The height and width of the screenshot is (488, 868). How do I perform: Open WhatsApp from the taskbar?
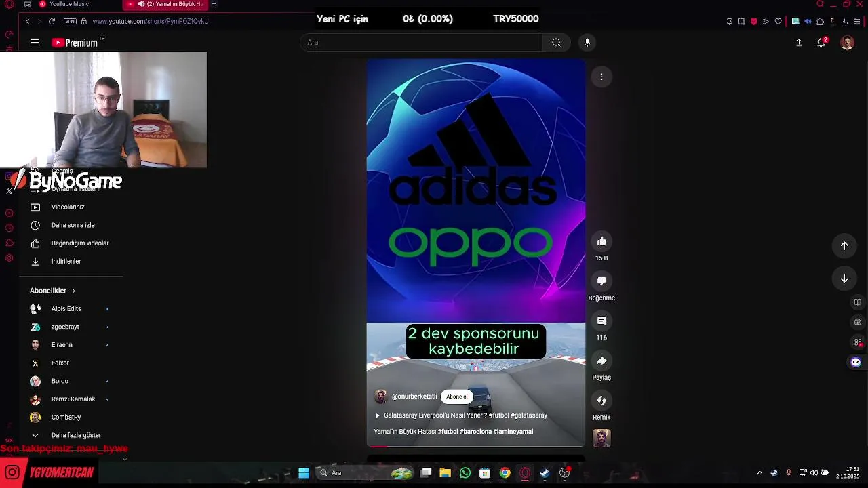click(465, 473)
